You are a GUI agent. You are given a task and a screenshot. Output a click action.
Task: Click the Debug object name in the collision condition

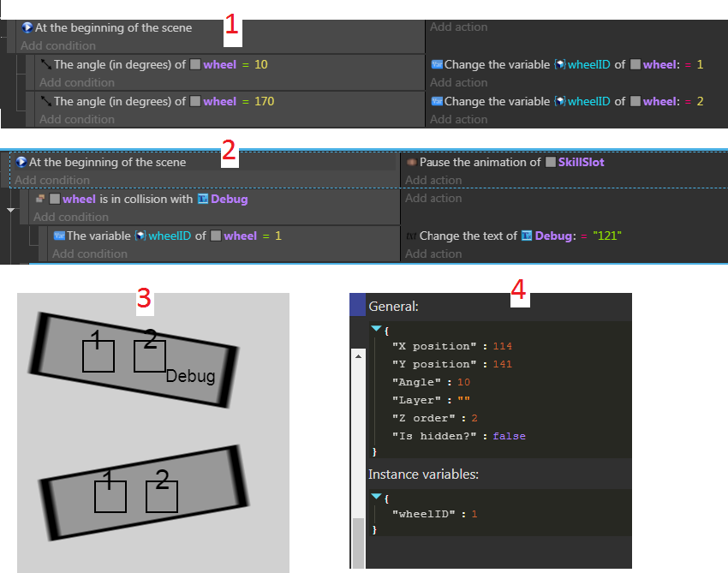(x=230, y=199)
